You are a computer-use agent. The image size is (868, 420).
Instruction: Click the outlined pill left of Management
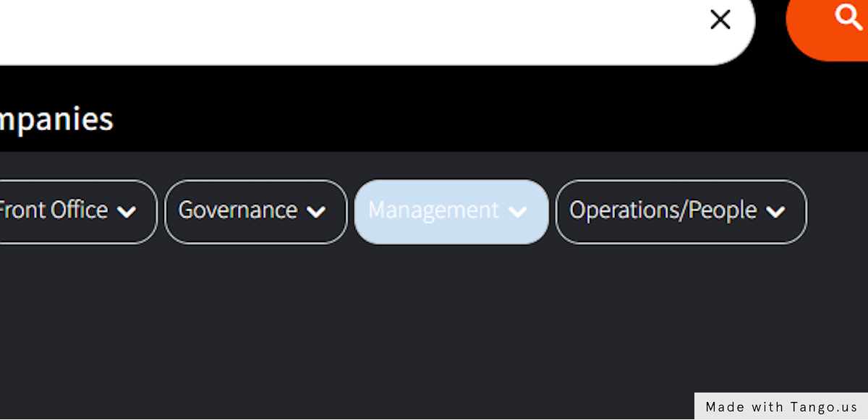(x=256, y=212)
